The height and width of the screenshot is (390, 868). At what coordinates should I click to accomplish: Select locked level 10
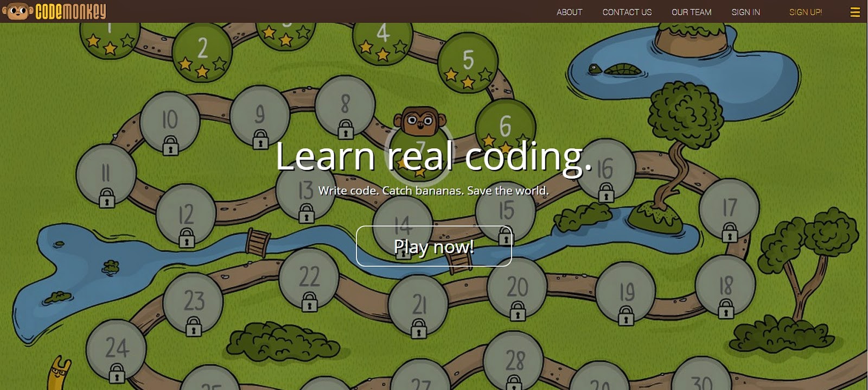(170, 123)
